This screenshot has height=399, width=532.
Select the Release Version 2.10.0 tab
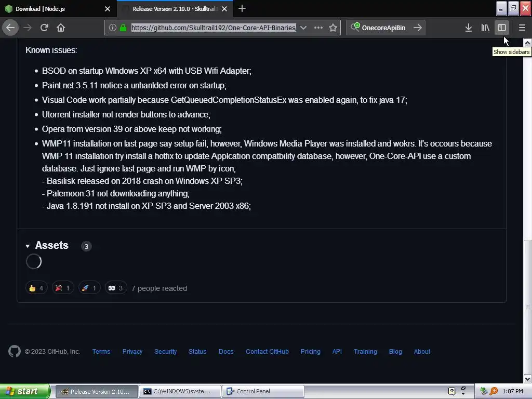pyautogui.click(x=175, y=9)
